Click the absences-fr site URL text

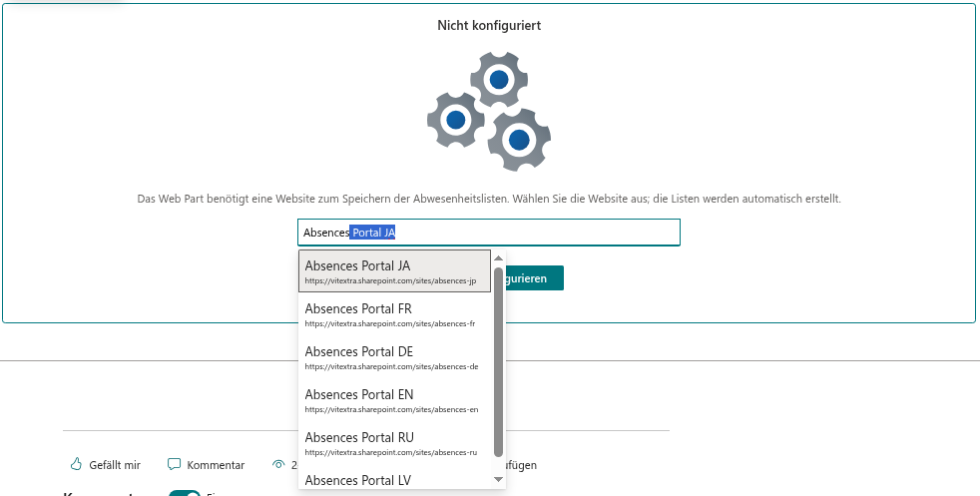tap(390, 324)
